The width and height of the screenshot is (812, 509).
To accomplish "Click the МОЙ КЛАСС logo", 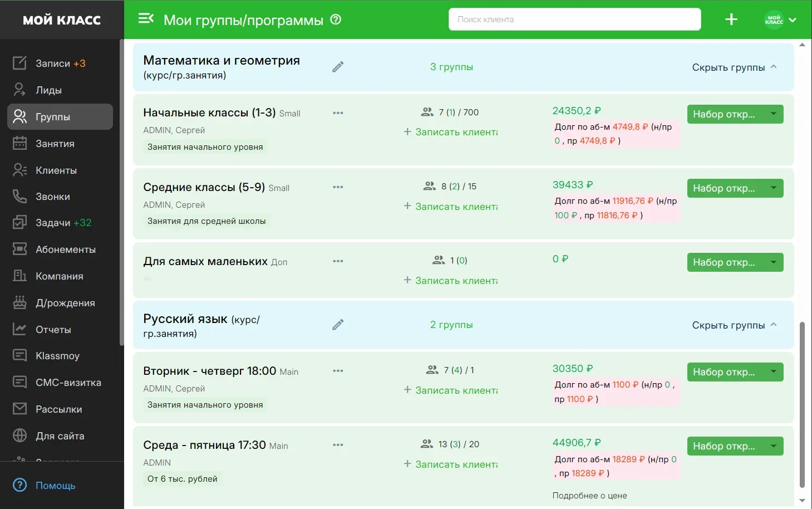I will point(62,20).
